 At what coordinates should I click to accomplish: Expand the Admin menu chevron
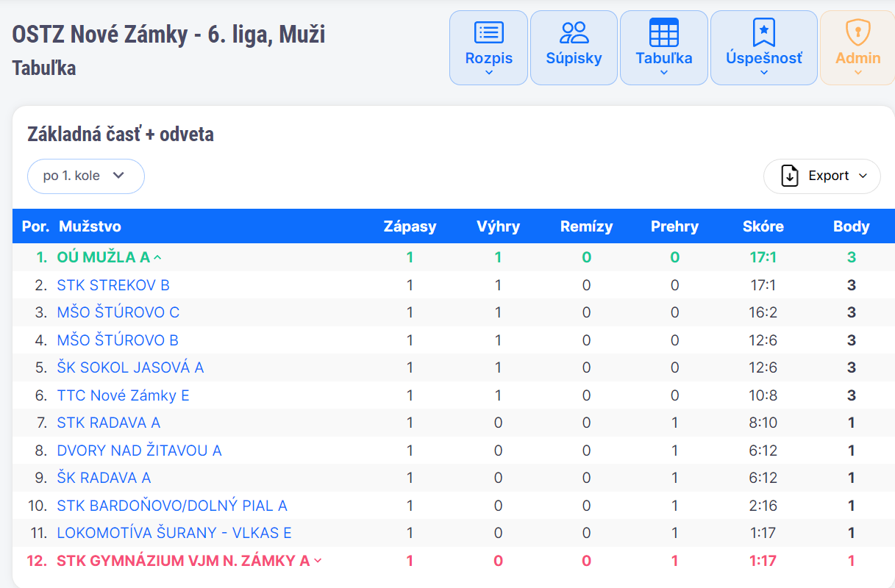click(x=858, y=73)
